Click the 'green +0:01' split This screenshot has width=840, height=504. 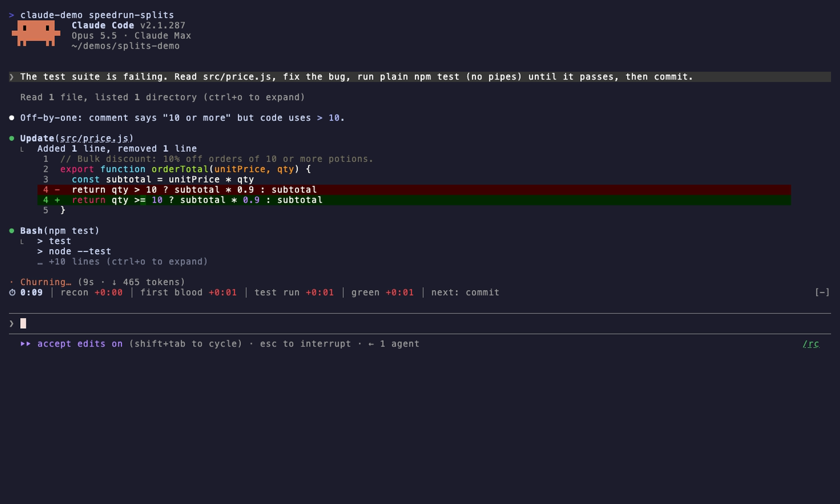pos(382,292)
